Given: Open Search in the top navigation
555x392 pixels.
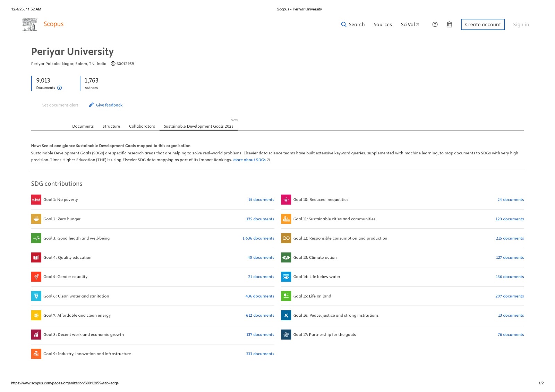Looking at the screenshot, I should tap(353, 25).
